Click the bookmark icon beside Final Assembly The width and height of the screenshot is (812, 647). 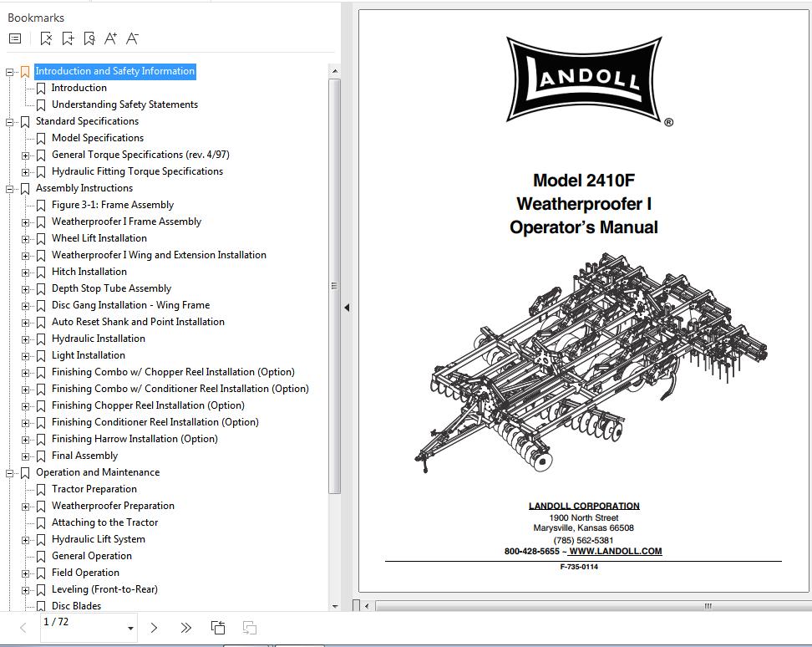(41, 456)
